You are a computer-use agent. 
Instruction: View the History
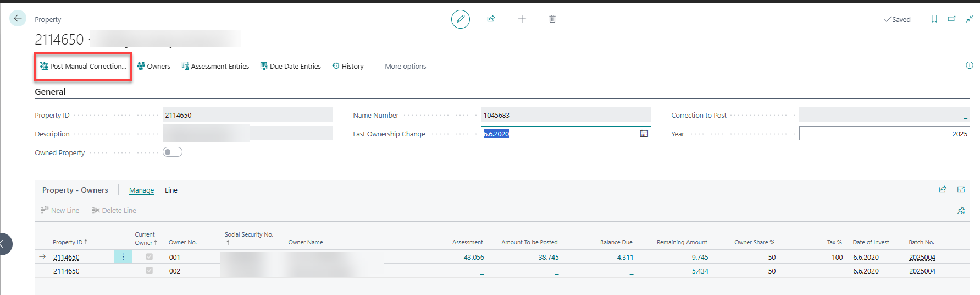point(348,66)
